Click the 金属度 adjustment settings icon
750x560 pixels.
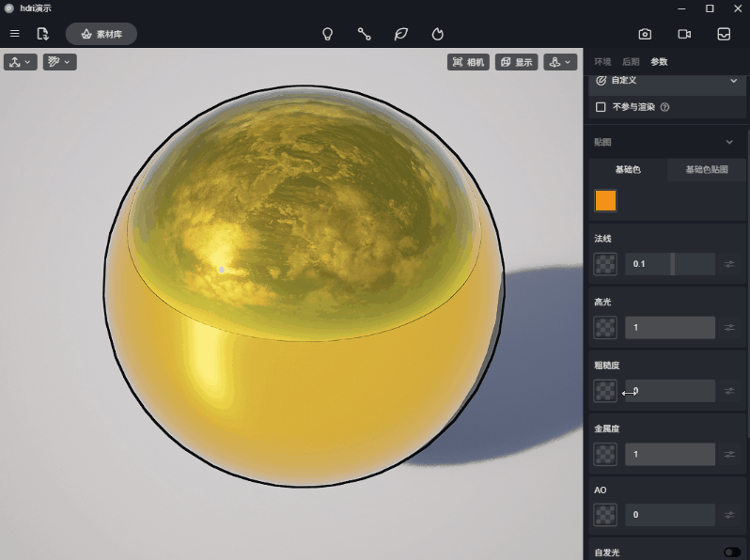tap(729, 454)
